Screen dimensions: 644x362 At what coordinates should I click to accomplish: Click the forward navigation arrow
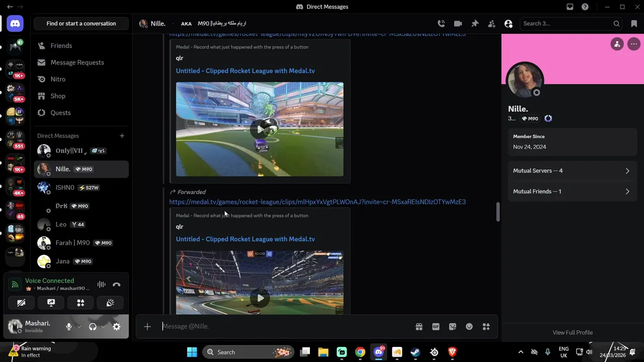tap(21, 7)
